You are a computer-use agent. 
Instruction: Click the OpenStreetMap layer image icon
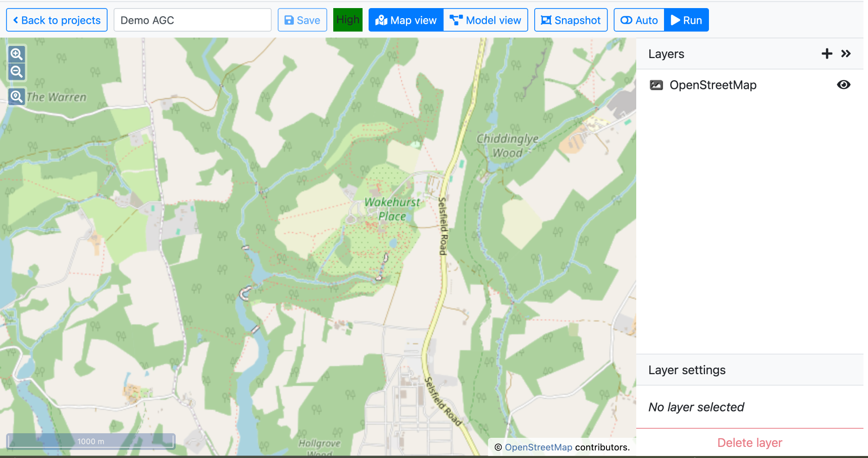point(656,85)
